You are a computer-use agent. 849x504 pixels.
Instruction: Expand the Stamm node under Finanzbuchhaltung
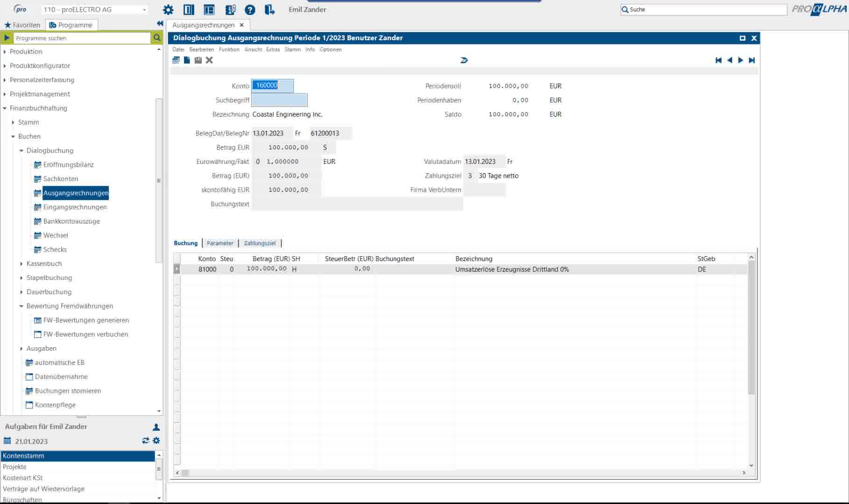click(13, 122)
